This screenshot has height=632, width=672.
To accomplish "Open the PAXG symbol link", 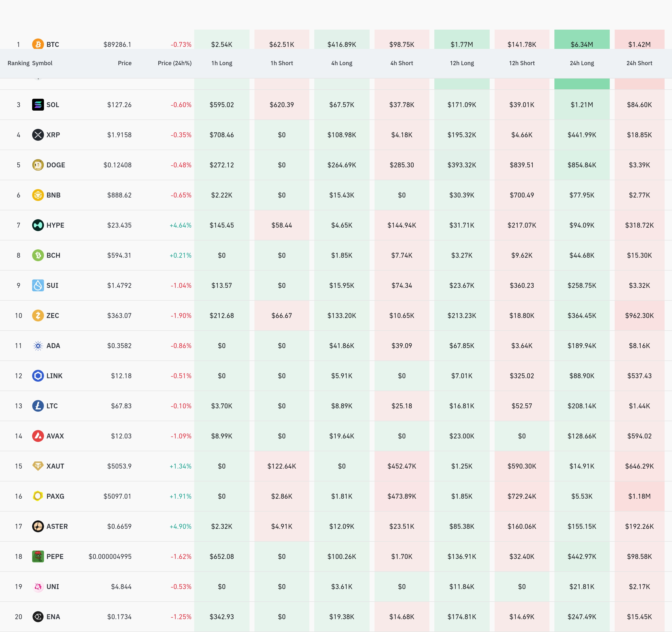I will [55, 496].
